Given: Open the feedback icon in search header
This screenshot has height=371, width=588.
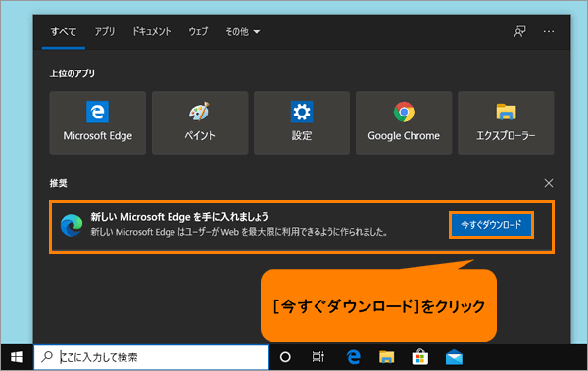Looking at the screenshot, I should point(519,32).
